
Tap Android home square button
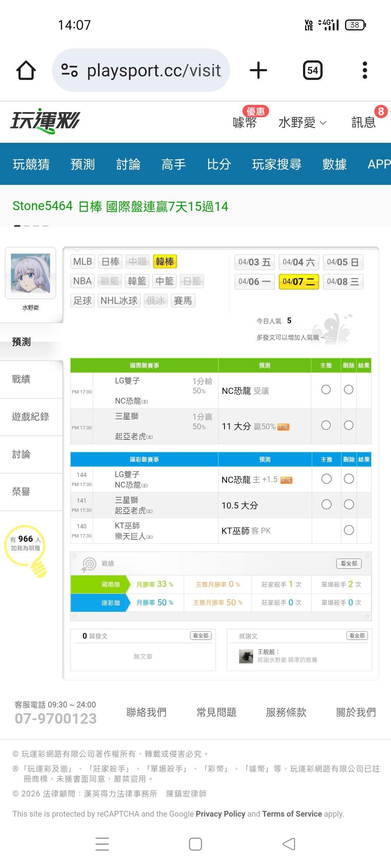(x=195, y=844)
